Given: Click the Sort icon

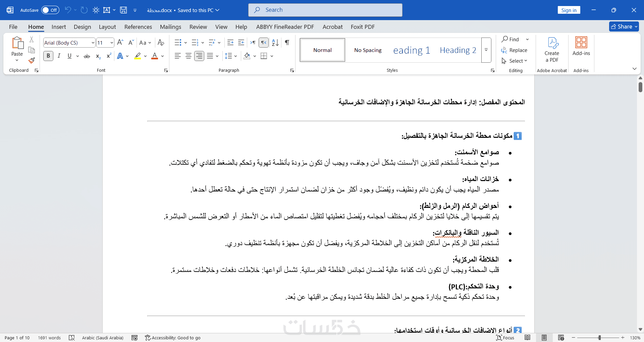Looking at the screenshot, I should 275,43.
